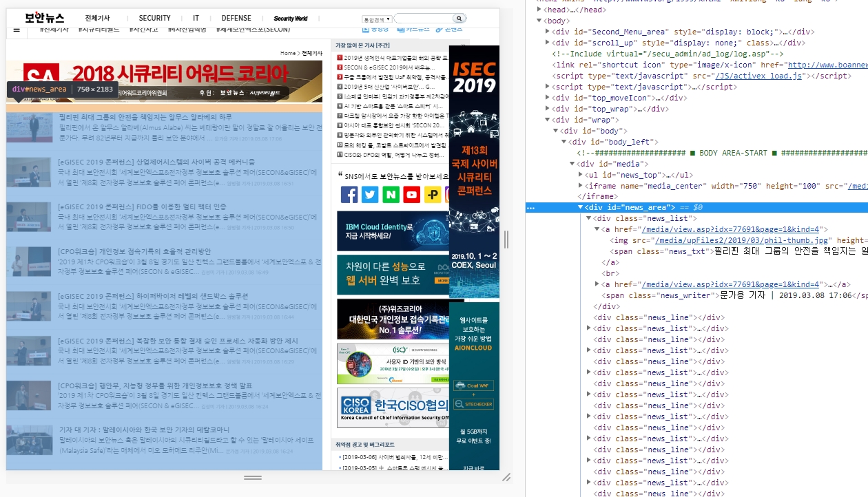
Task: Open vulnerability notice dated 2019-03-06
Action: pyautogui.click(x=393, y=456)
